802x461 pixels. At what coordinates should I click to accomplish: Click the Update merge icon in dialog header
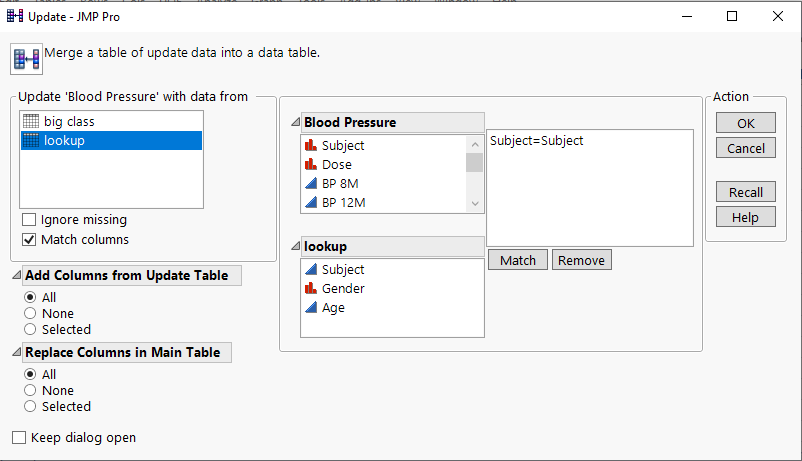pos(25,58)
